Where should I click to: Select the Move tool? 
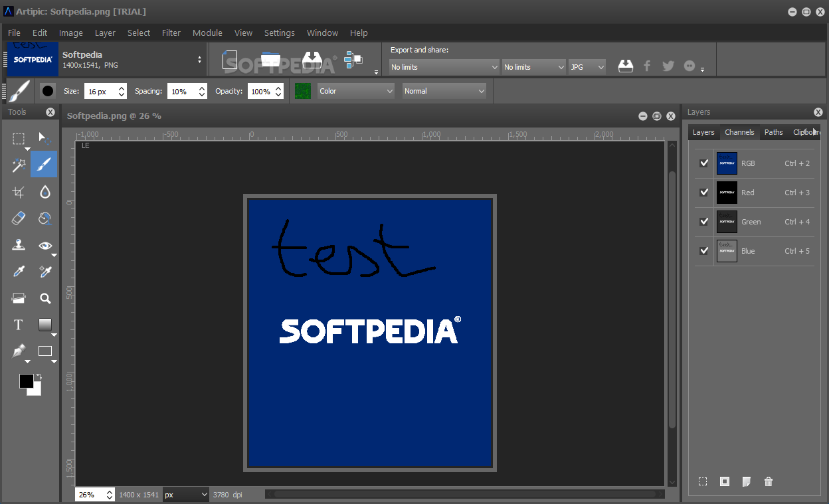tap(45, 138)
